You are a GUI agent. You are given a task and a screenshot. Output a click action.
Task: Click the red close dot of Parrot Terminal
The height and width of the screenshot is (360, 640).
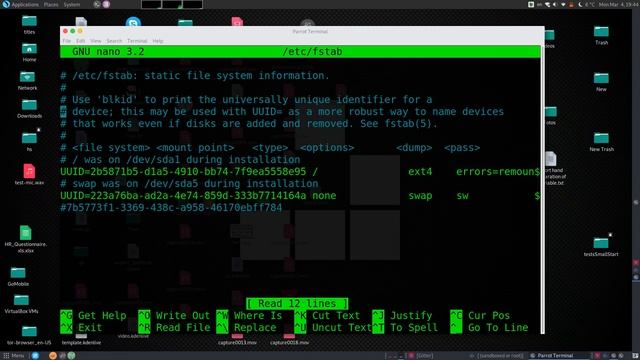pos(65,31)
